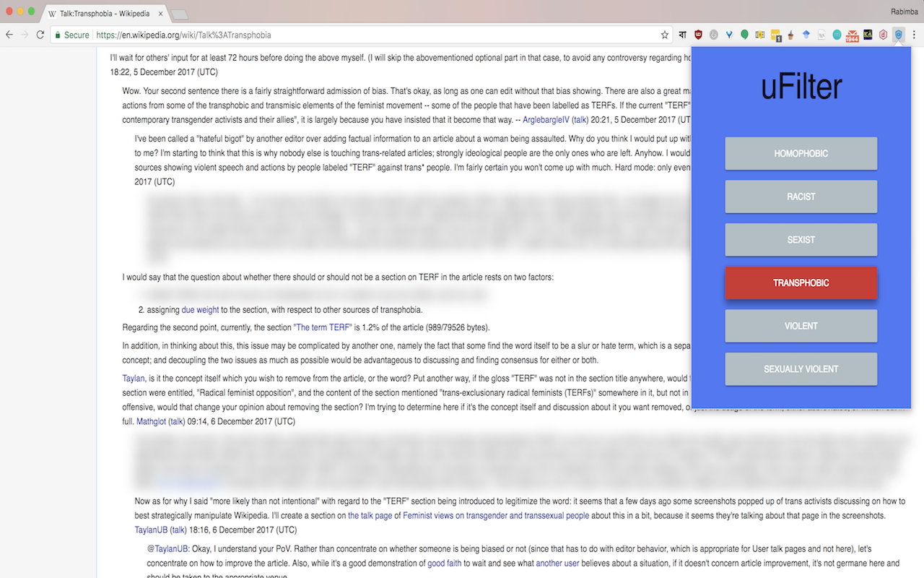Enable the SEXUALLY VIOLENT filter

801,369
